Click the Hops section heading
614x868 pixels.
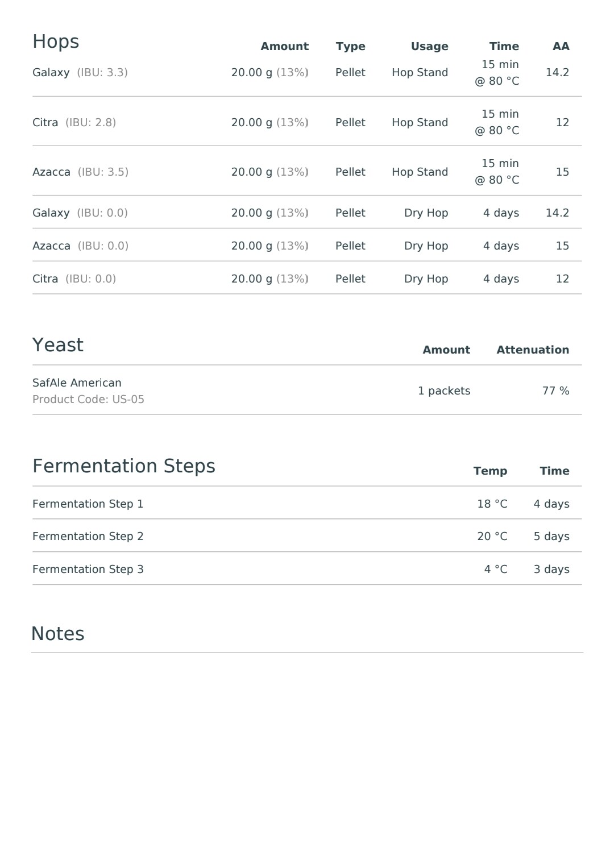(56, 42)
